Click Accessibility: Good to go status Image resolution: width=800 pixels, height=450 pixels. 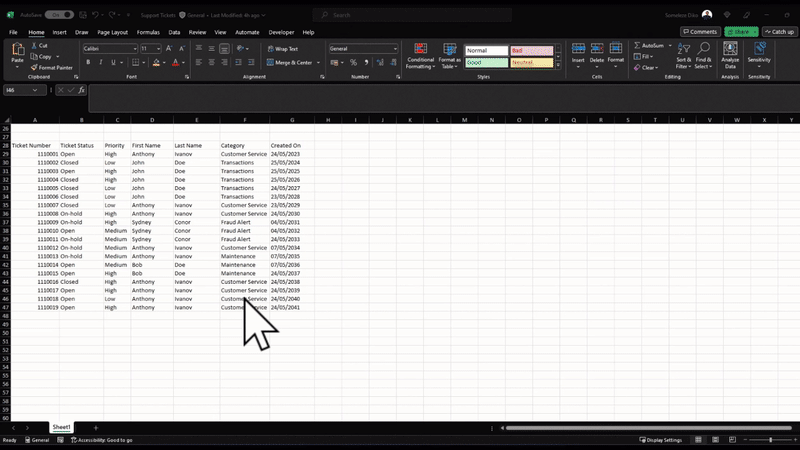coord(102,440)
